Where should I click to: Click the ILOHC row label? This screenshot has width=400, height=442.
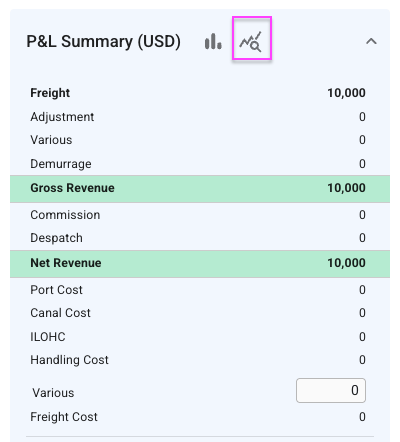tap(48, 337)
